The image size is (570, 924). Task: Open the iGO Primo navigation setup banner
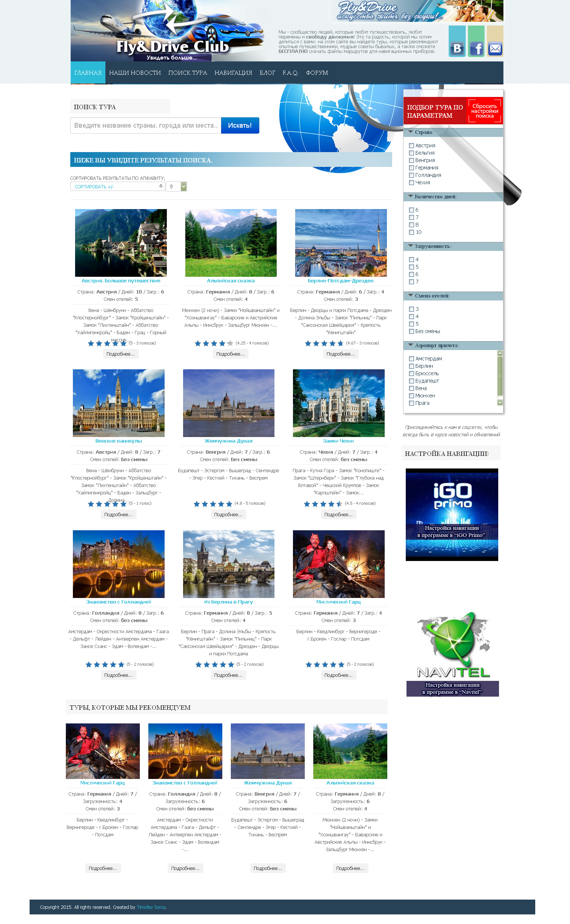pos(452,515)
